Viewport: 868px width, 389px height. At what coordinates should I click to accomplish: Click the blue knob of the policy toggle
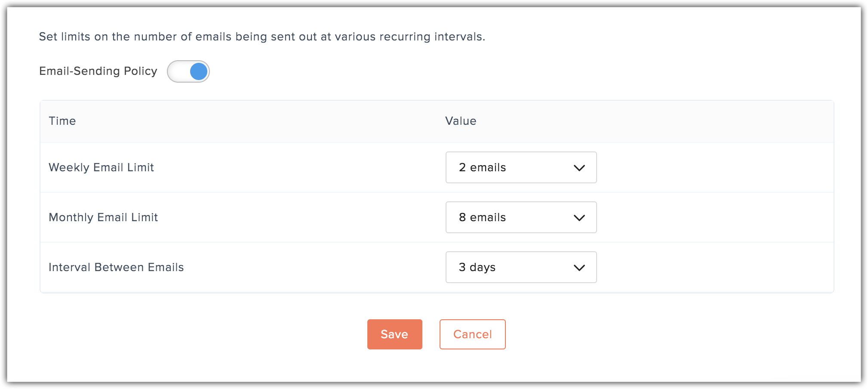click(x=199, y=71)
